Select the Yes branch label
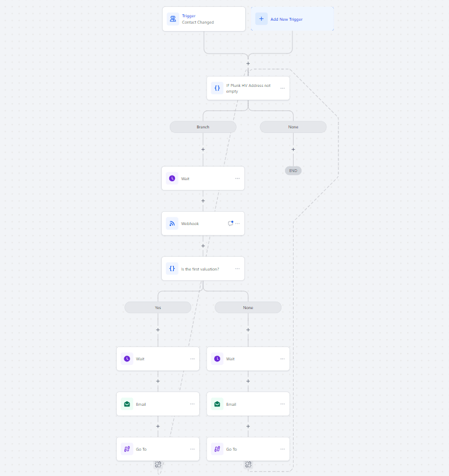 coord(158,307)
